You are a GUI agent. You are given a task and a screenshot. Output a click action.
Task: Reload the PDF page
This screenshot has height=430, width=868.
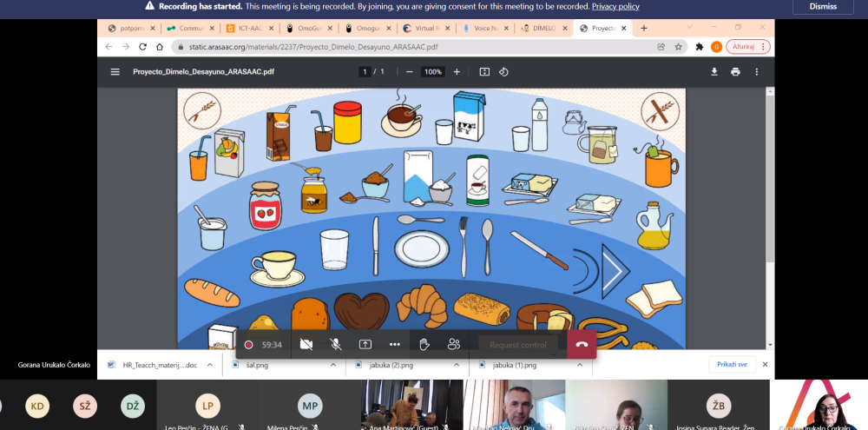click(143, 47)
